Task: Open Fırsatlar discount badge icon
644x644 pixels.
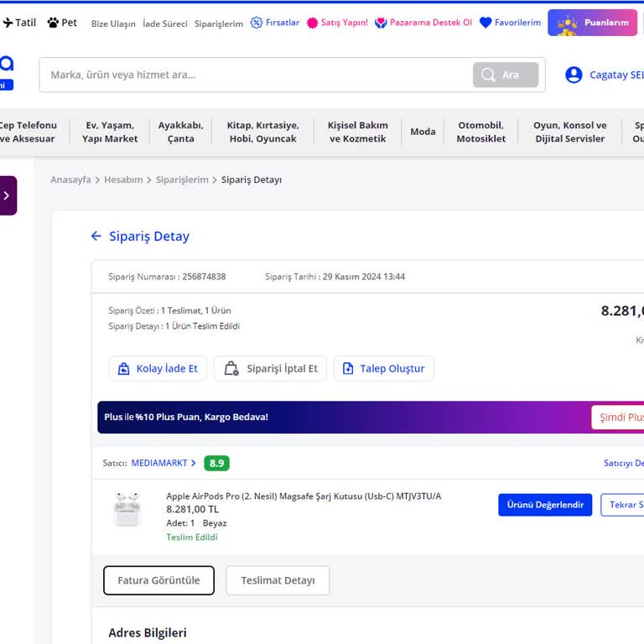Action: pyautogui.click(x=257, y=23)
